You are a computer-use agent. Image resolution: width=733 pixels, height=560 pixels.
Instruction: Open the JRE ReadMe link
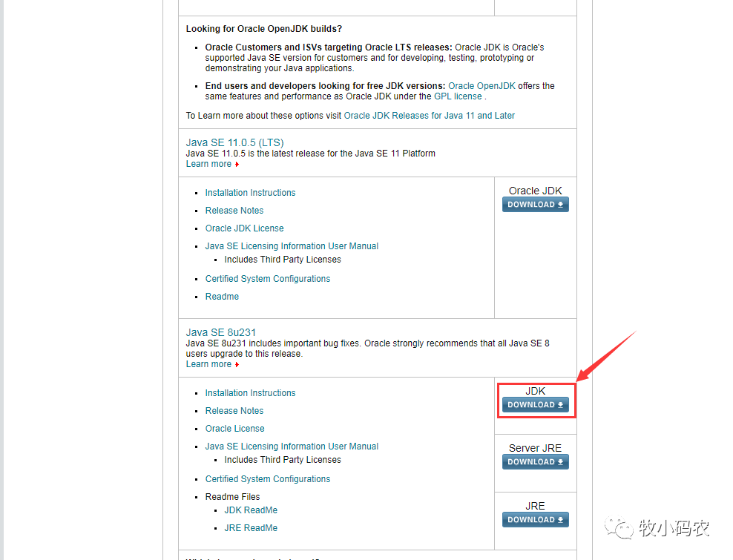251,528
